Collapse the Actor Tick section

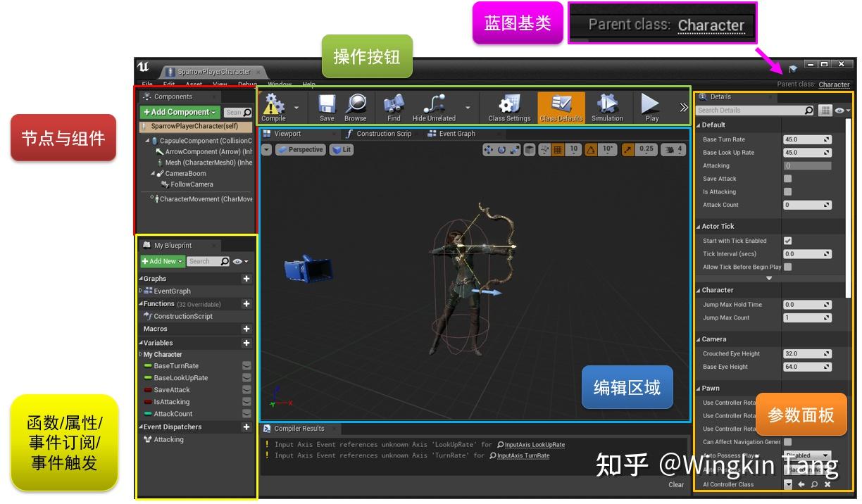click(698, 227)
